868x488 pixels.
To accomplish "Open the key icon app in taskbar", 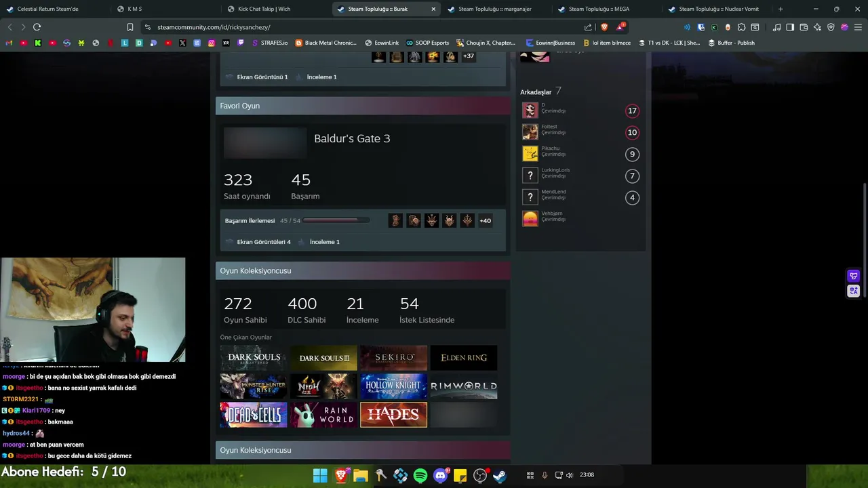I will 380,475.
